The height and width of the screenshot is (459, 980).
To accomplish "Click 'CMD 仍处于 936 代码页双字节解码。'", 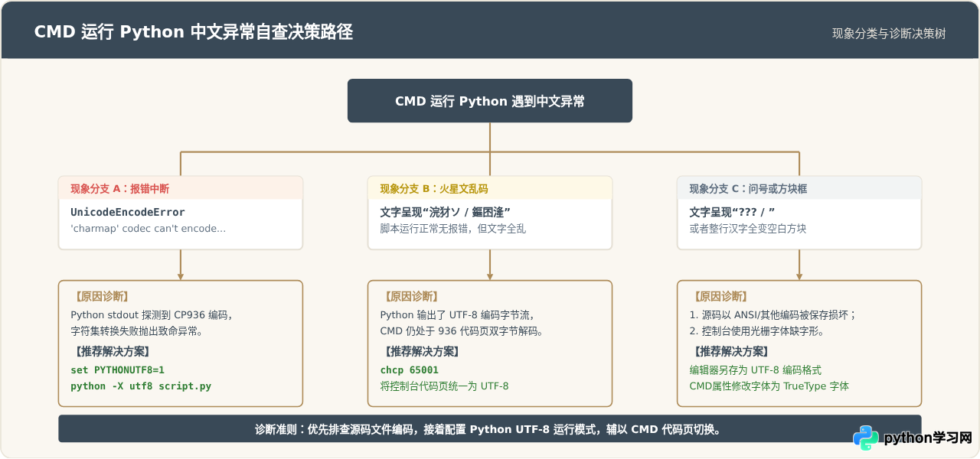I will (462, 331).
